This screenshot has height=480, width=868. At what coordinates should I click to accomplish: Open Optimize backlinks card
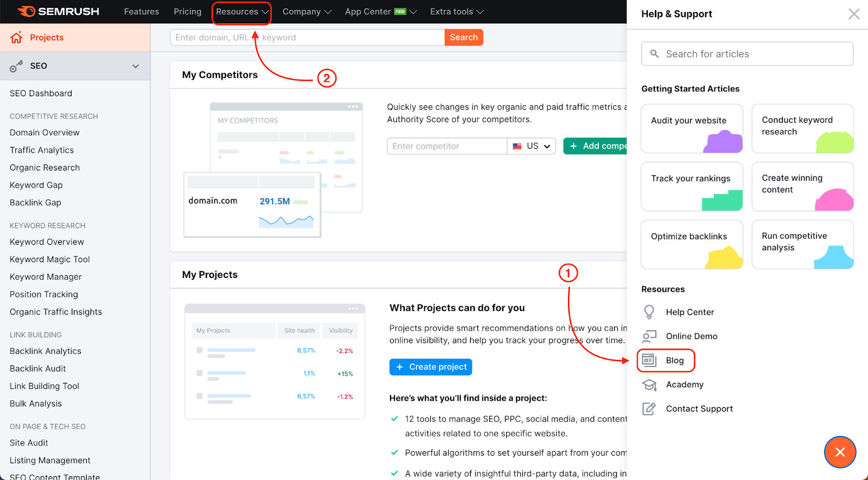[692, 244]
